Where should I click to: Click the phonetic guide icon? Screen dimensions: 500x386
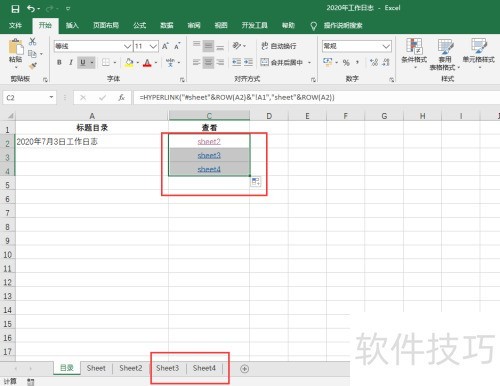coord(170,62)
